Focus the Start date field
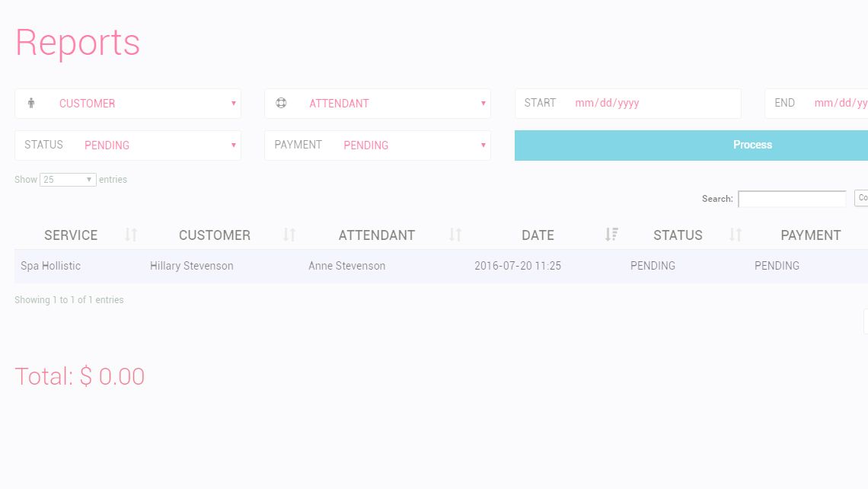 click(x=627, y=104)
